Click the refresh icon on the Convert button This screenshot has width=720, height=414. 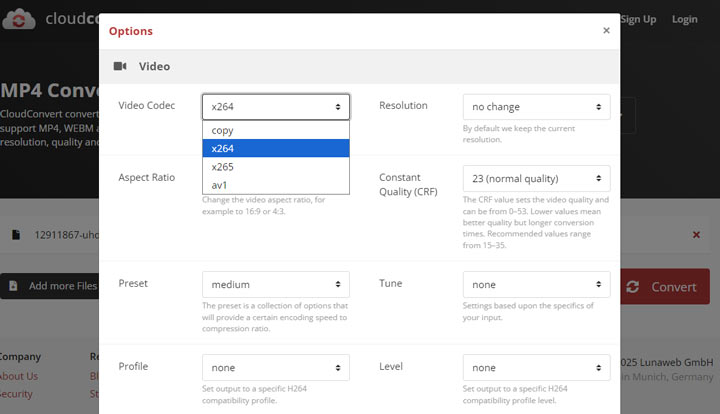(x=632, y=287)
